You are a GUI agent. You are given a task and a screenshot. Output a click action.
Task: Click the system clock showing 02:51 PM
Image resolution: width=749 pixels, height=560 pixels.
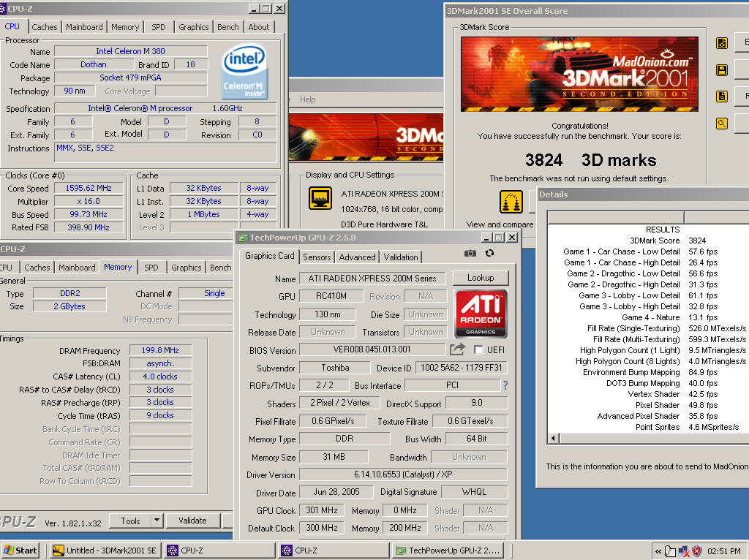724,551
